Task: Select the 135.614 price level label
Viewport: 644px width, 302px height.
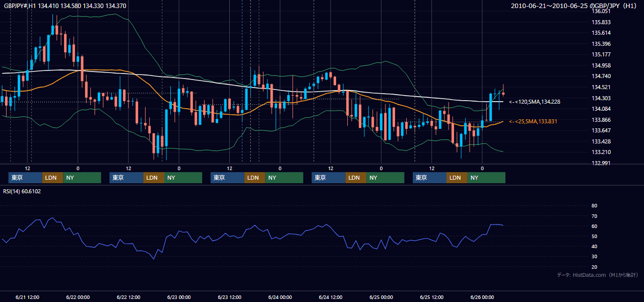Action: 602,33
